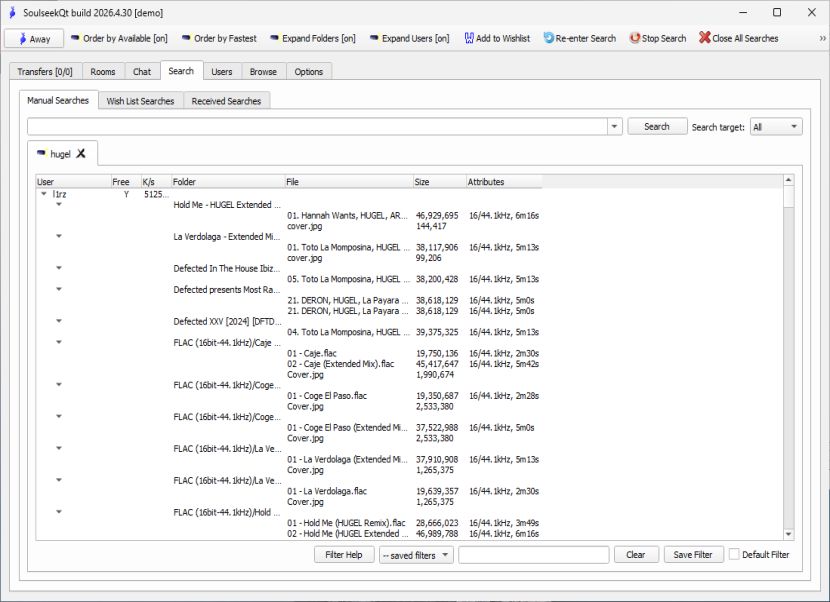Sort results by Attributes column
This screenshot has width=830, height=602.
pos(504,182)
